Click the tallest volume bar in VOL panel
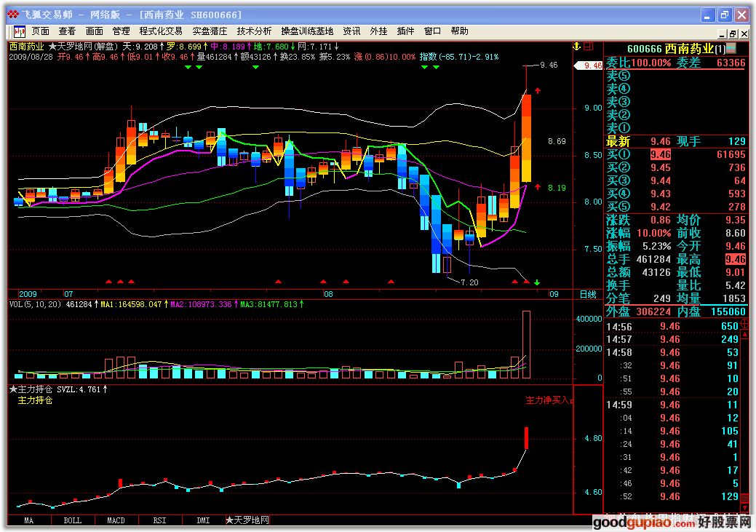 (527, 344)
